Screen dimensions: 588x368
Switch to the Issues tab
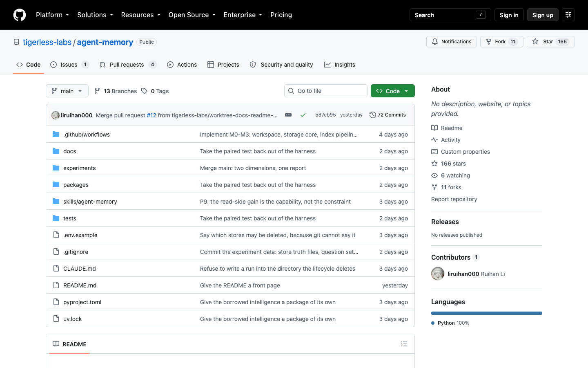click(x=69, y=65)
